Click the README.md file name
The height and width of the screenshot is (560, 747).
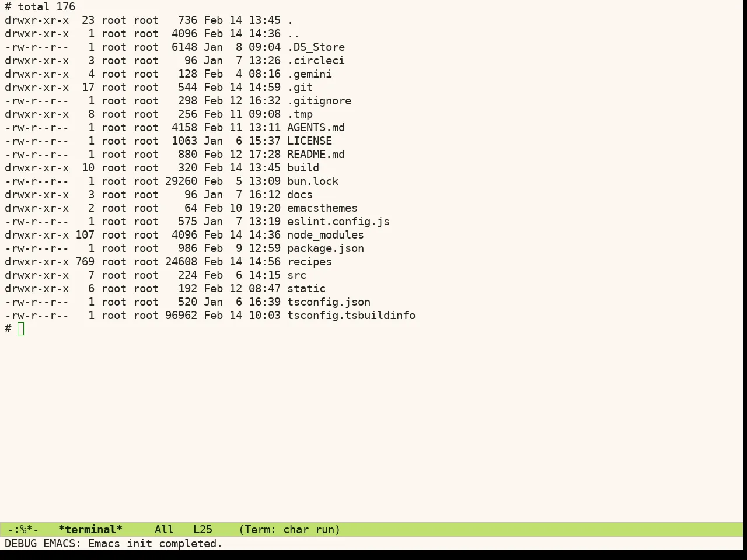(x=316, y=155)
